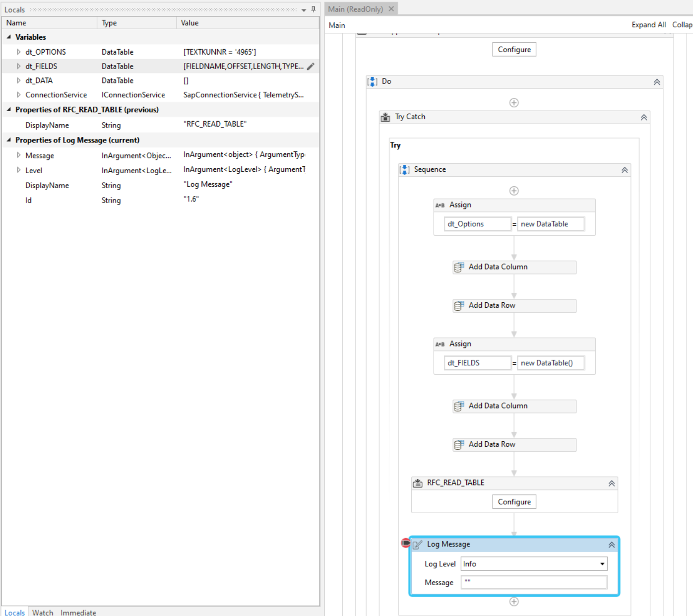Collapse the Try Catch activity via its chevron
The image size is (693, 616).
[x=643, y=117]
